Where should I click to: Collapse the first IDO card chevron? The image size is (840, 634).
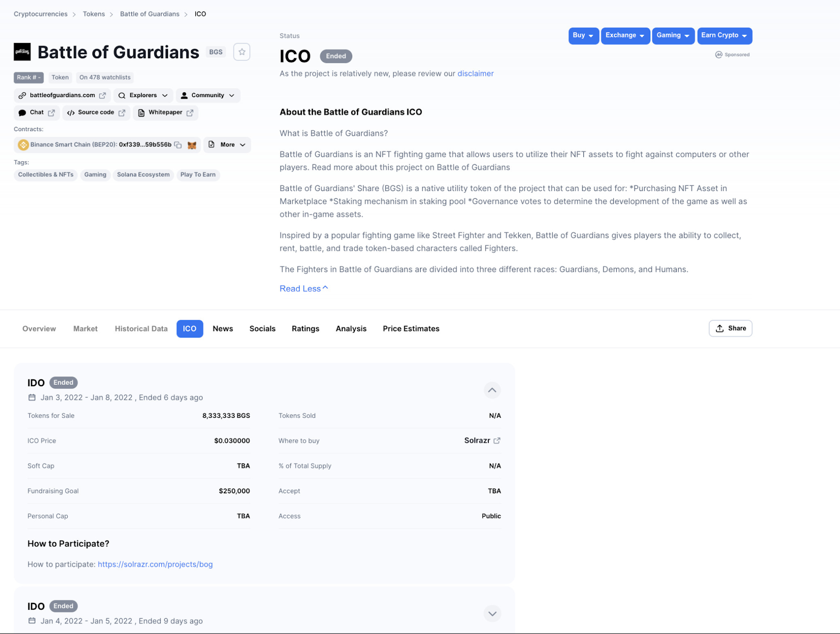492,390
